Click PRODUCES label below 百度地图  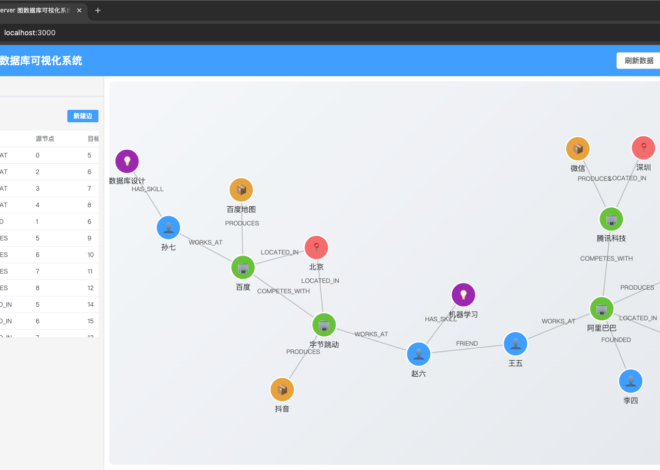(242, 223)
